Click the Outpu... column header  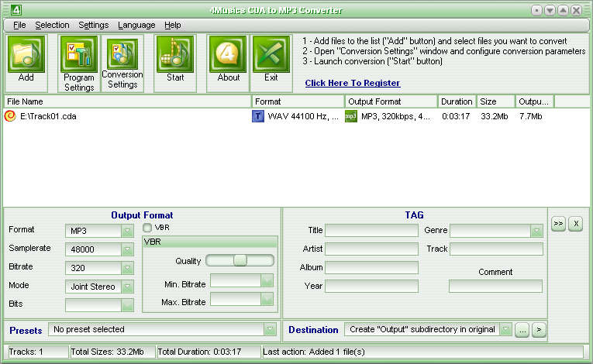535,101
